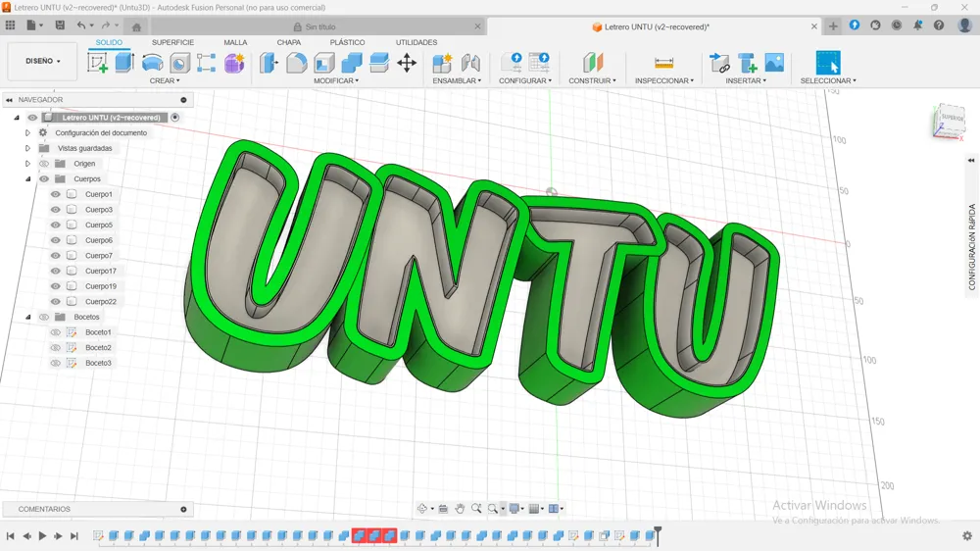The height and width of the screenshot is (551, 980).
Task: Toggle visibility of Cuerpo1
Action: coord(56,194)
